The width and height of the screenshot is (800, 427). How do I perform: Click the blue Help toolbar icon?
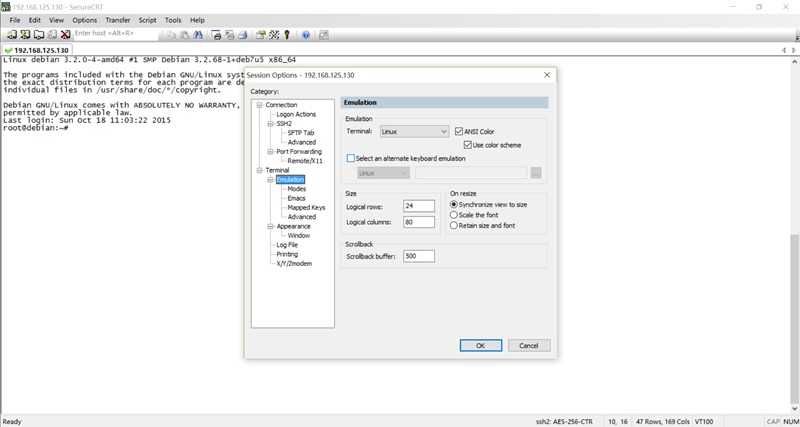pos(306,35)
